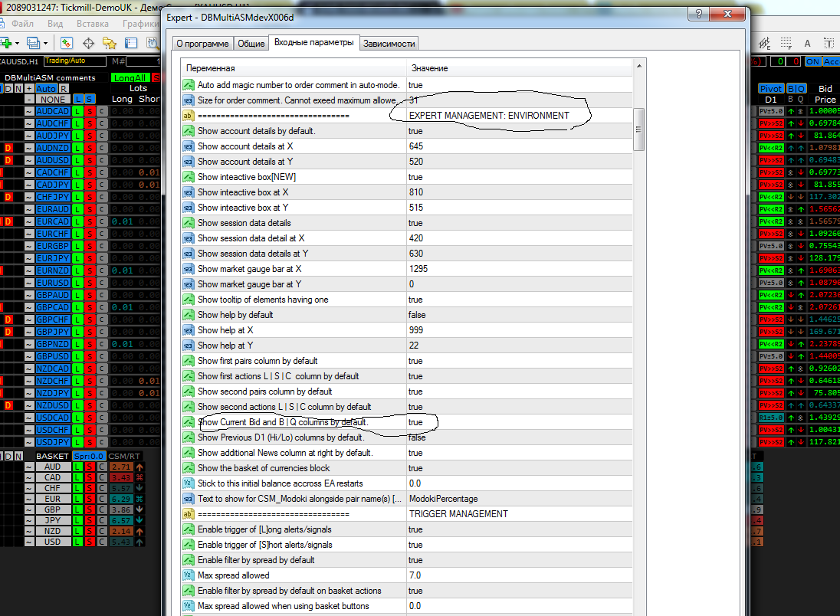Click the icon beside 'Show market gauge bar at Y'

188,284
